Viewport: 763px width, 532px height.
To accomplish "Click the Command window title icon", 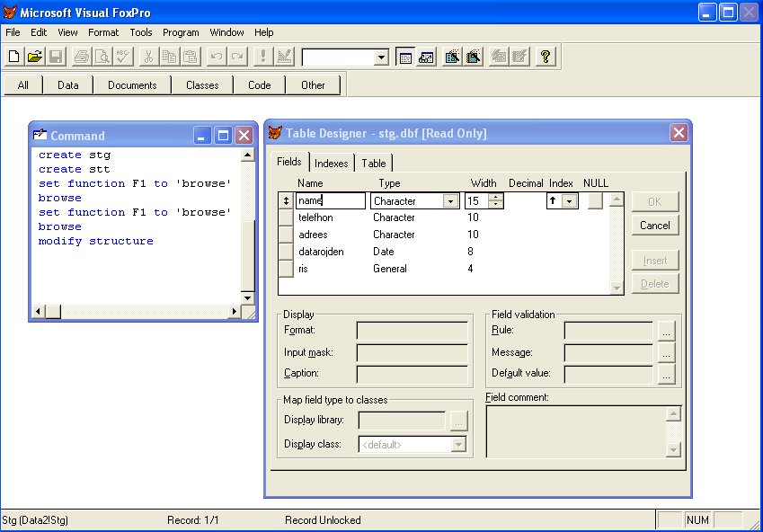I will click(x=40, y=135).
